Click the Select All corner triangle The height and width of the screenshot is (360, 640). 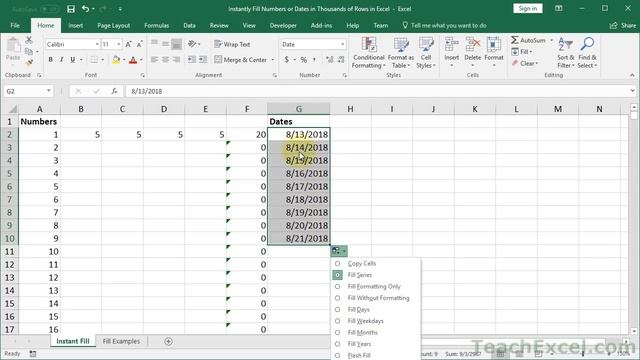click(x=13, y=109)
